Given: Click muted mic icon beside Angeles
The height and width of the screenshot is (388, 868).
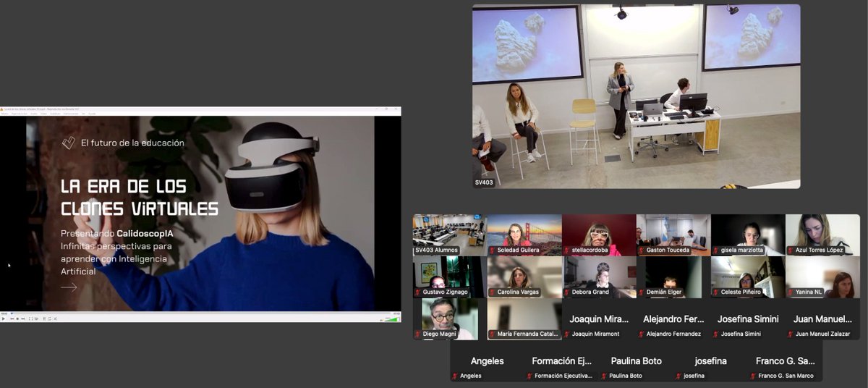Looking at the screenshot, I should coord(455,376).
